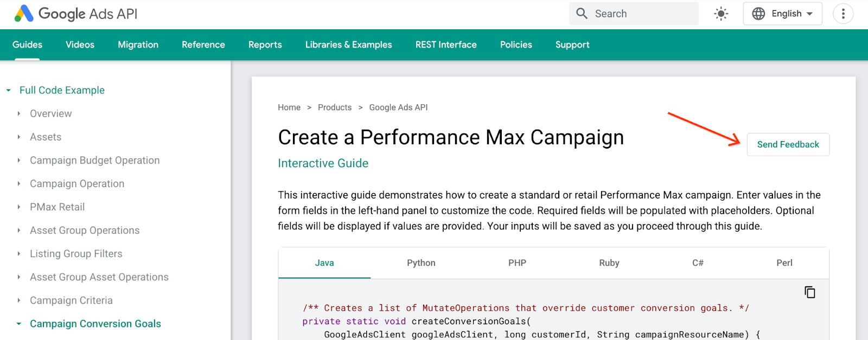Screen dimensions: 868x340
Task: Open Asset Group Asset Operations item
Action: (99, 277)
